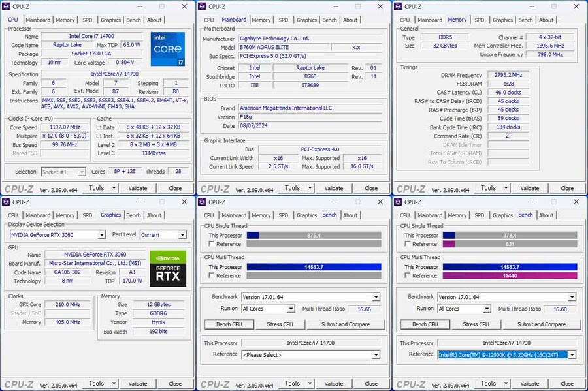This screenshot has height=391, width=588.
Task: Click the Validate button
Action: (x=138, y=188)
